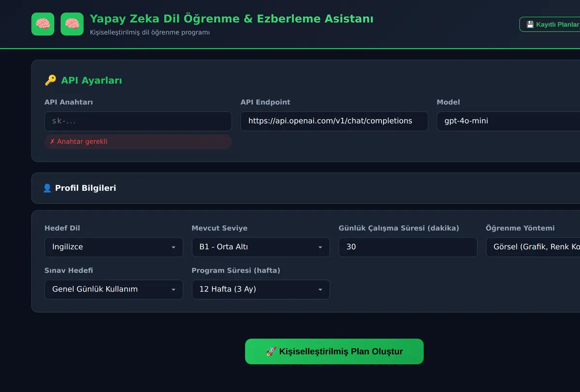Click the key icon beside API Ayarları

pyautogui.click(x=50, y=80)
